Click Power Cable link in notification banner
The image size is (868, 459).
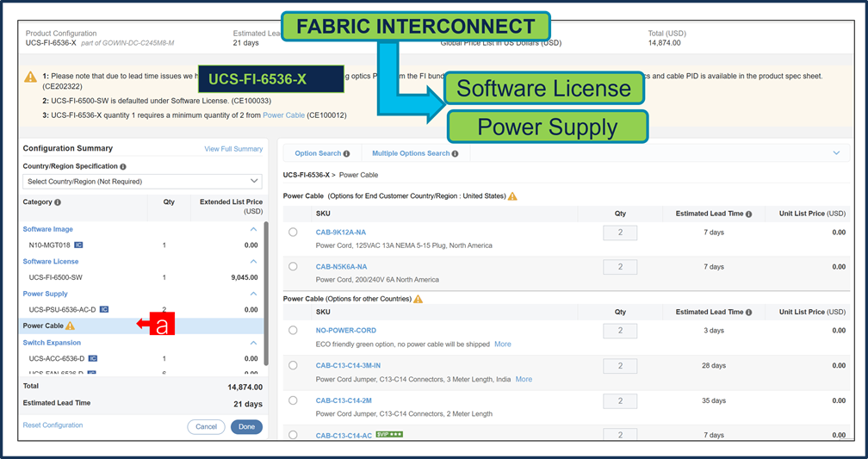coord(283,115)
